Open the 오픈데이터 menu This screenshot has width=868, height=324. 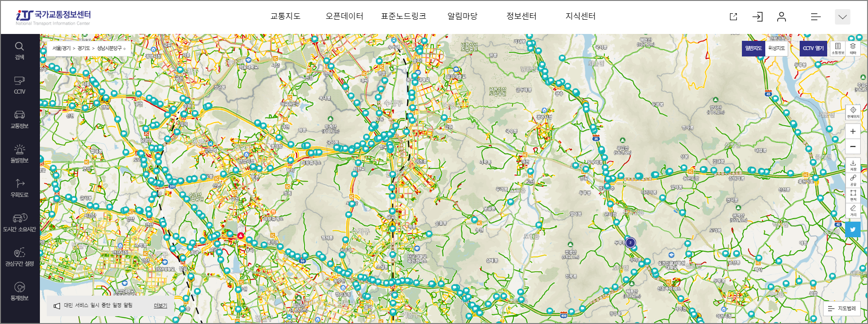[344, 16]
